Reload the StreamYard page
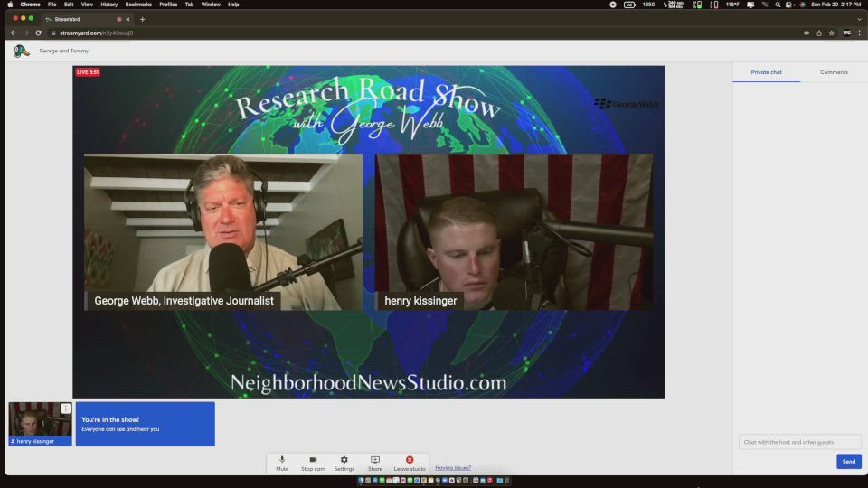 (x=38, y=33)
